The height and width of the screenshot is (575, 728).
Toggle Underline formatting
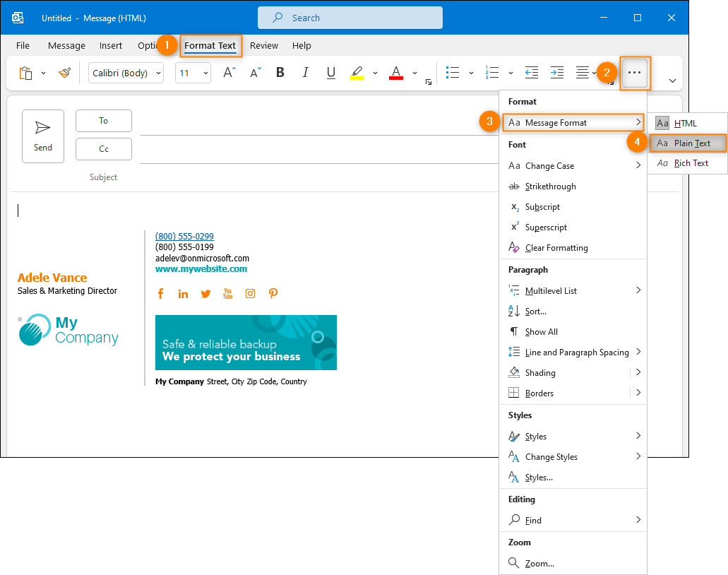330,73
